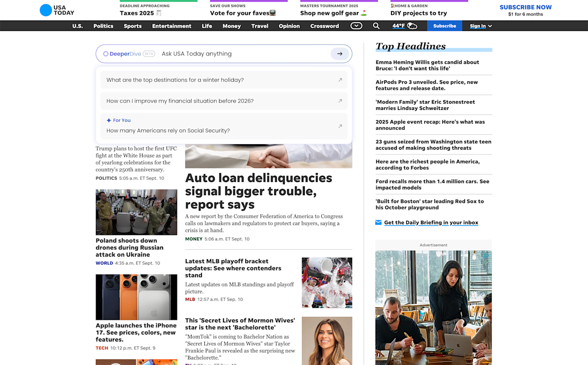Image resolution: width=588 pixels, height=365 pixels.
Task: Open the iPhone 17 article thumbnail
Action: (136, 297)
